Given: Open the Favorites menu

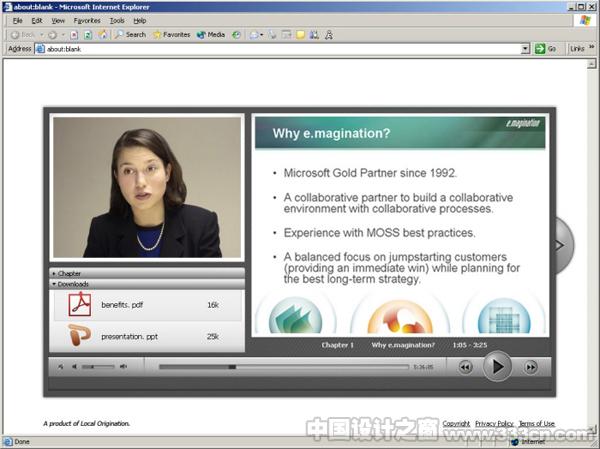Looking at the screenshot, I should pos(87,21).
